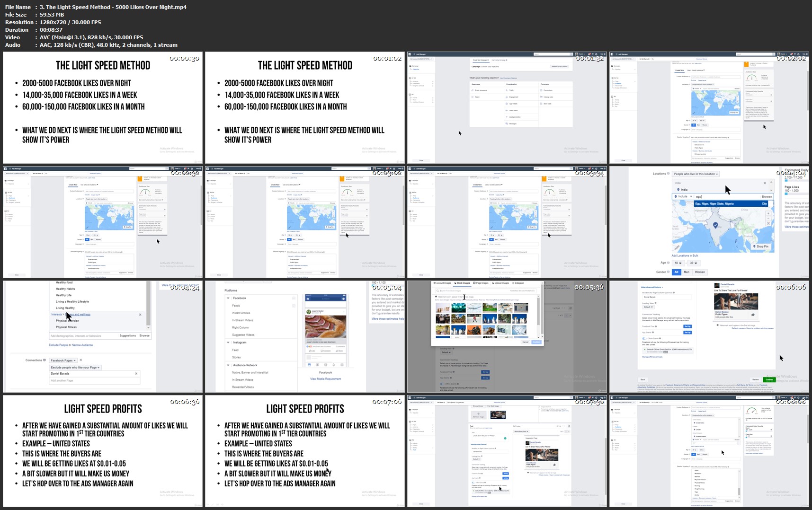This screenshot has width=812, height=510.
Task: Toggle the Feeds placement checkbox
Action: point(294,306)
